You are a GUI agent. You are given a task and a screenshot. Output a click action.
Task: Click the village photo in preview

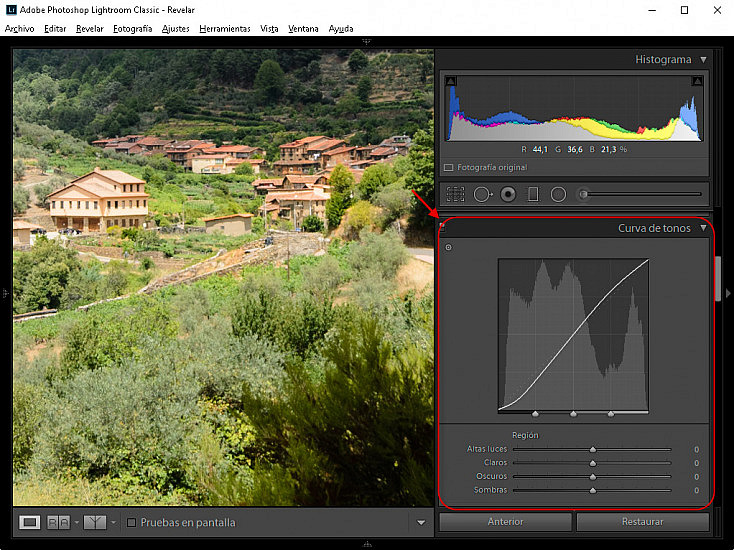[x=223, y=277]
